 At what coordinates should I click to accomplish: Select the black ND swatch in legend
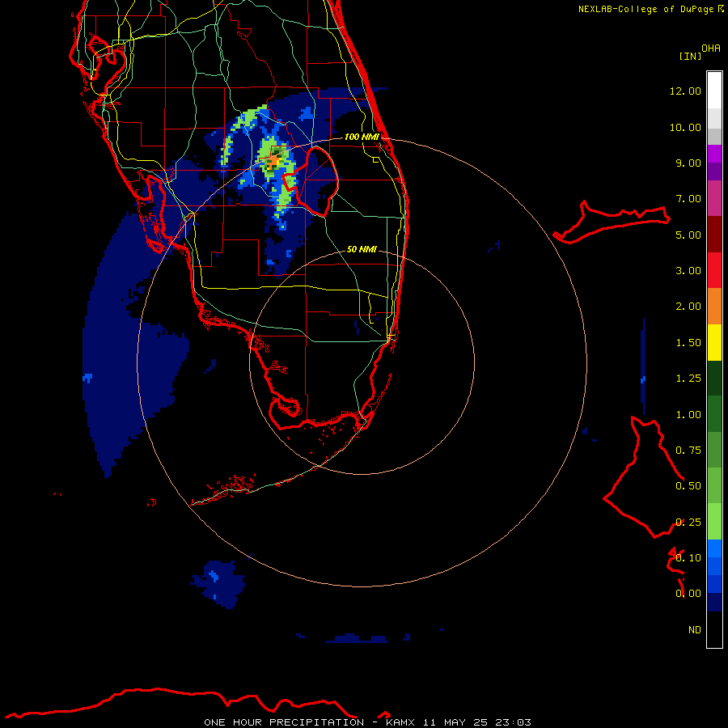(x=714, y=629)
